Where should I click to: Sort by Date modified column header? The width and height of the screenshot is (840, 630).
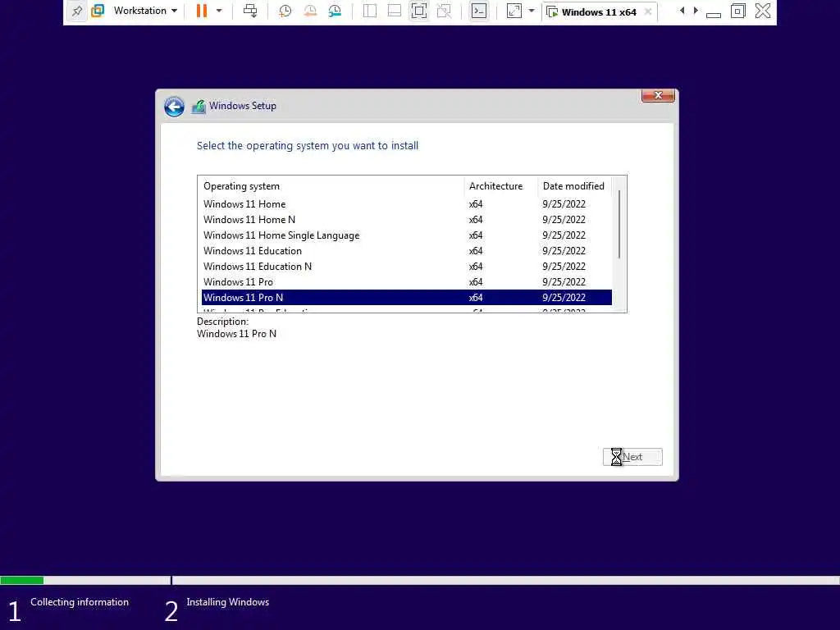(574, 186)
